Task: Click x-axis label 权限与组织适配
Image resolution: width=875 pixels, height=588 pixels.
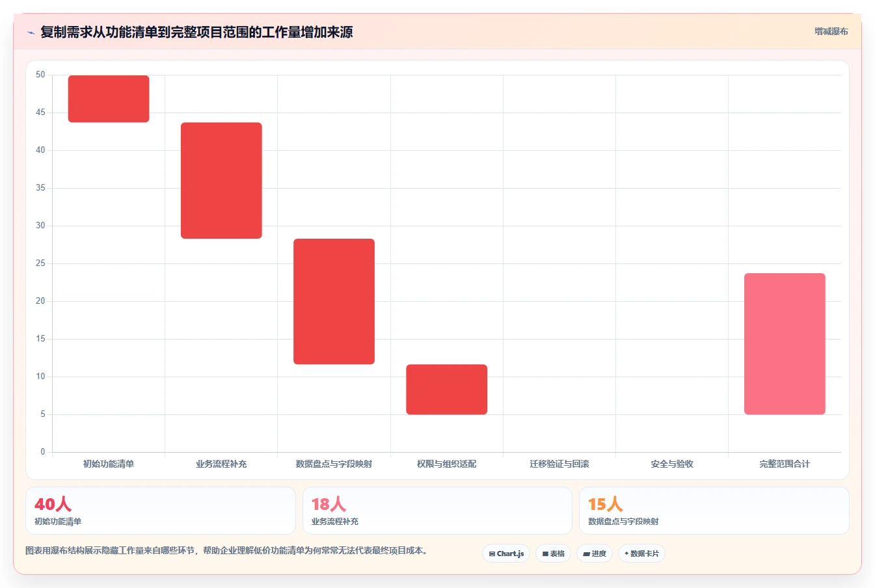Action: click(446, 464)
